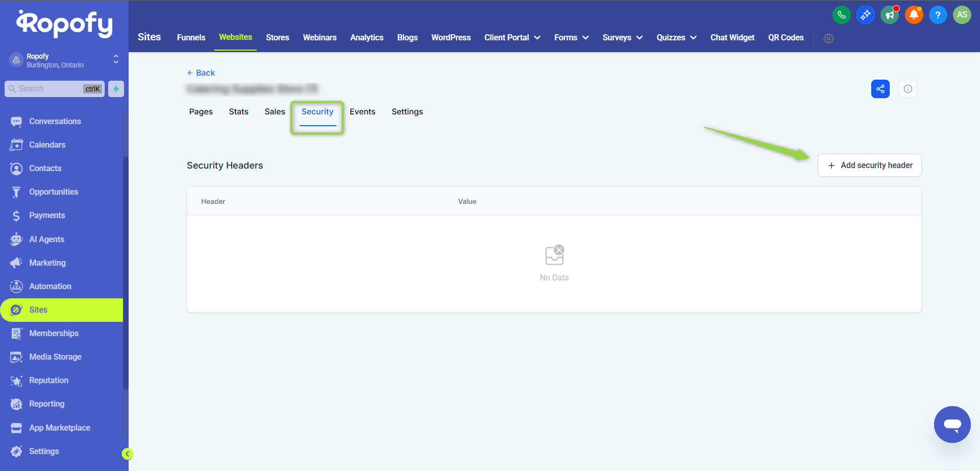Open the chat widget bubble
This screenshot has width=980, height=471.
[x=952, y=424]
